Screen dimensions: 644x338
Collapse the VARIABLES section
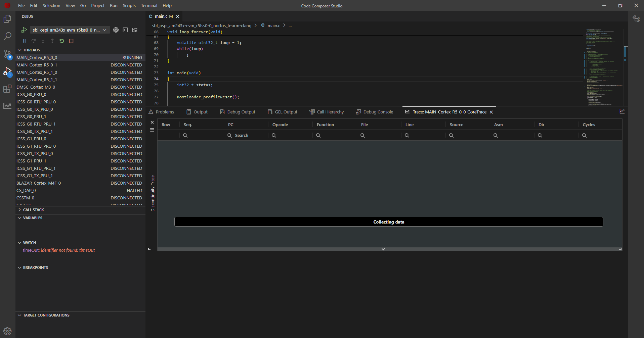click(x=19, y=218)
